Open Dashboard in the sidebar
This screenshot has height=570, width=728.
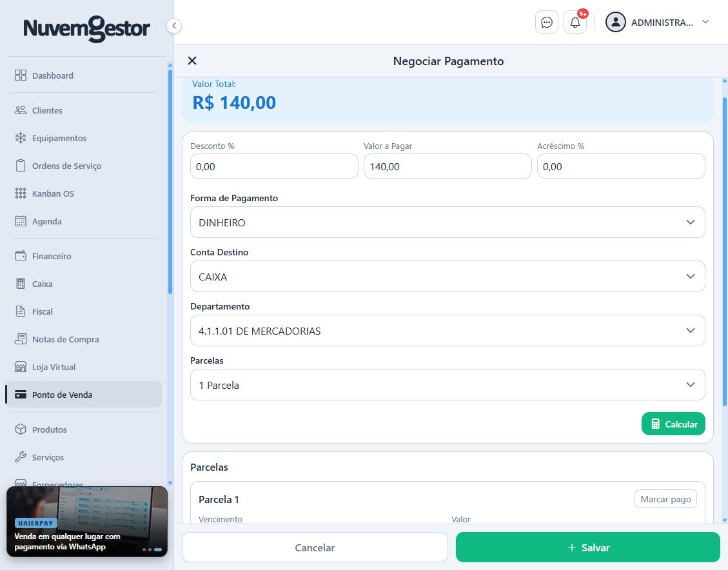tap(84, 75)
